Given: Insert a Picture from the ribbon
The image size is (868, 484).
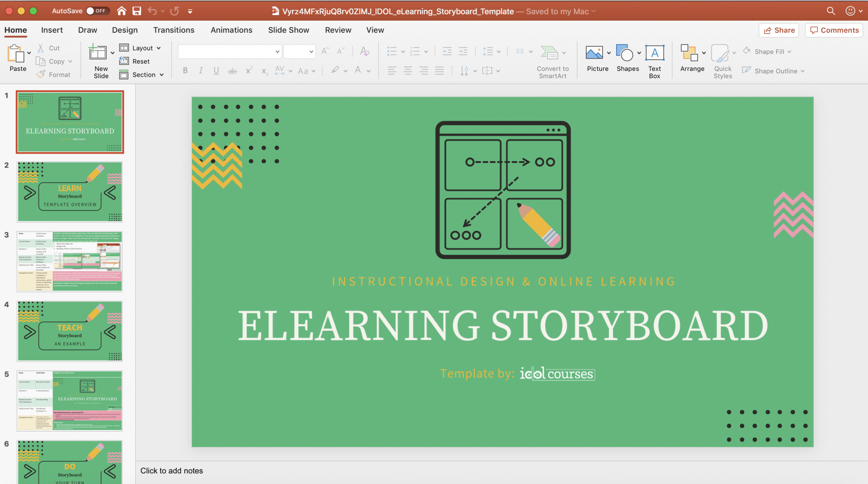Looking at the screenshot, I should 594,53.
